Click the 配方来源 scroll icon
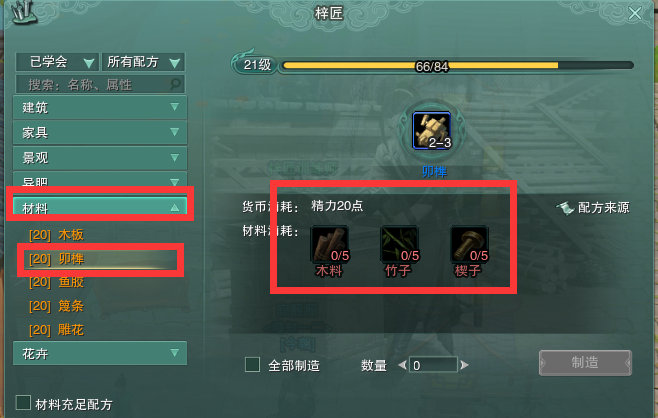The height and width of the screenshot is (418, 658). (565, 208)
